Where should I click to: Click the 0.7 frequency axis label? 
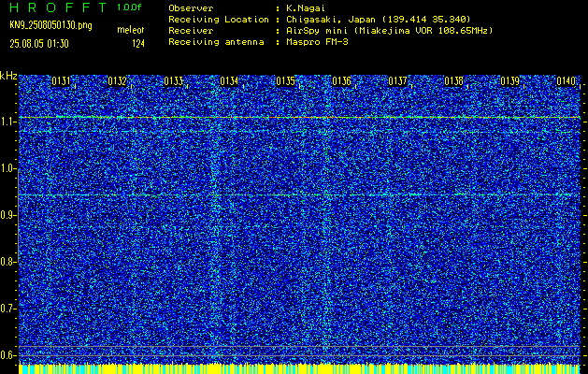(x=8, y=309)
